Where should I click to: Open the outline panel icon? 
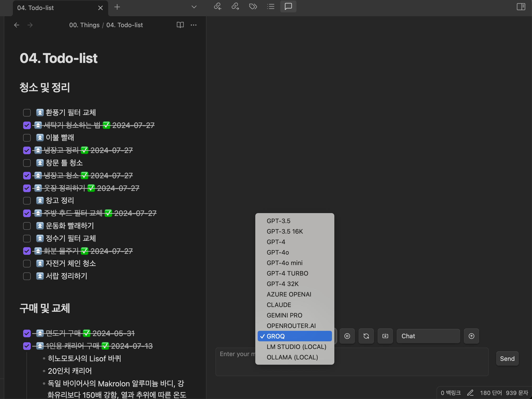point(271,6)
